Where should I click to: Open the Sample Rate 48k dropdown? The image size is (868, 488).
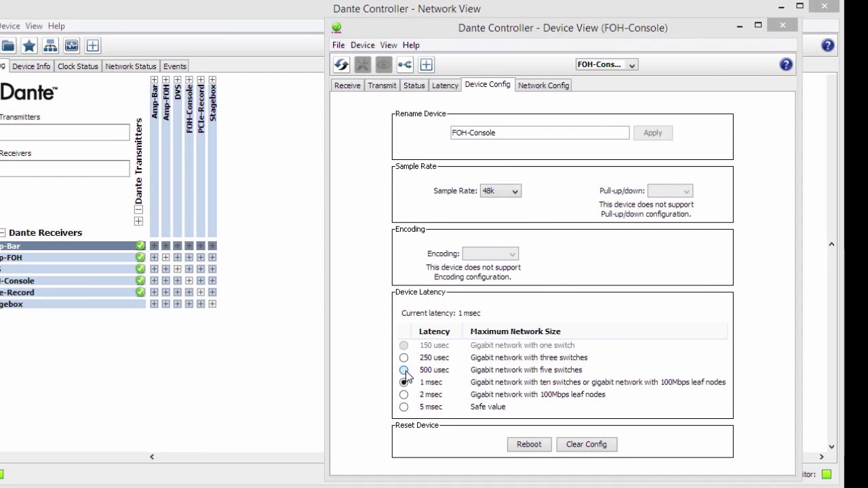(500, 191)
